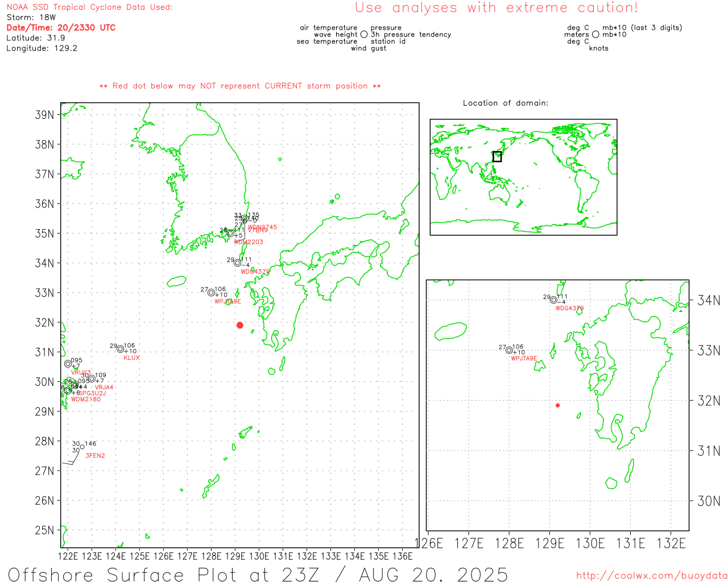Click 'mb*10 (last 3 digits)' legend text
Image resolution: width=728 pixels, height=582 pixels.
click(642, 28)
